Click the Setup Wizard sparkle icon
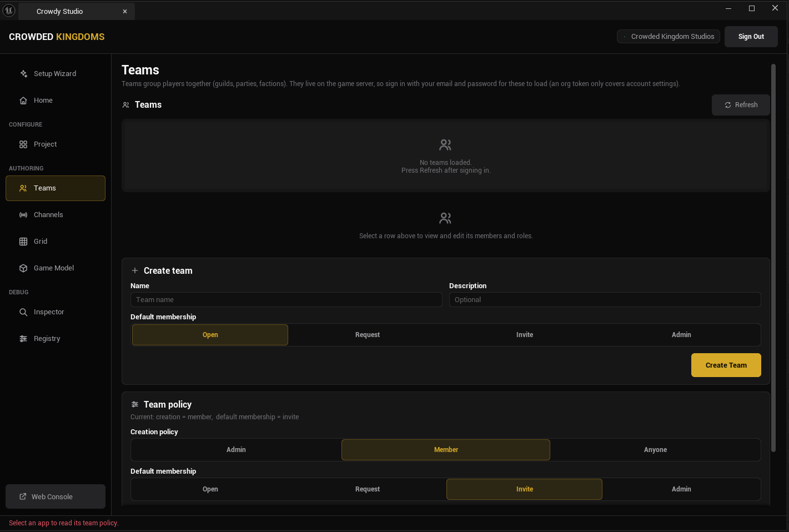The width and height of the screenshot is (789, 532). click(23, 73)
